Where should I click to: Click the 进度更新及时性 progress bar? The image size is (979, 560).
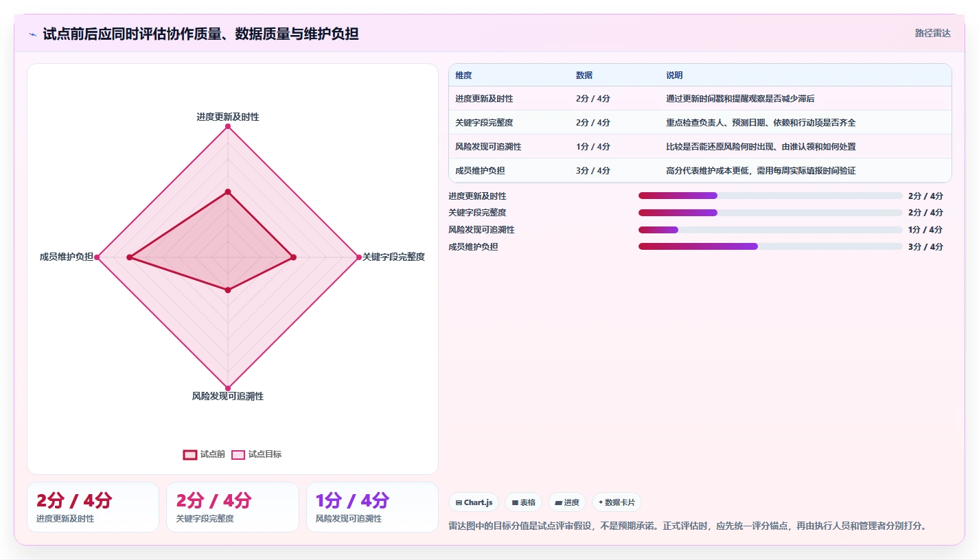point(770,196)
